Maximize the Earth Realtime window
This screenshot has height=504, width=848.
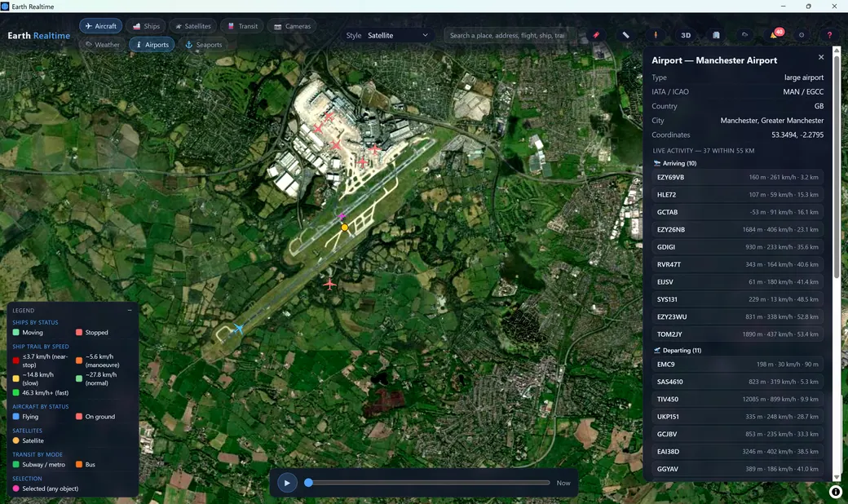click(809, 6)
